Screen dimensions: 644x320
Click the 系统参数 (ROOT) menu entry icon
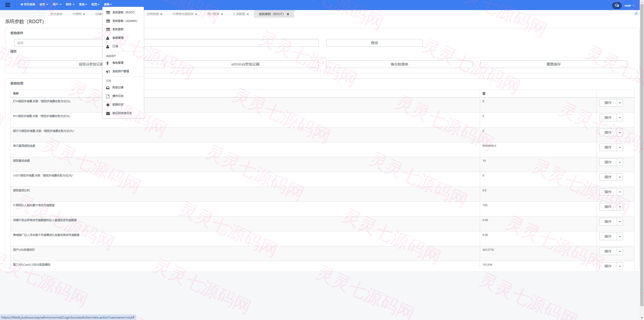click(108, 12)
